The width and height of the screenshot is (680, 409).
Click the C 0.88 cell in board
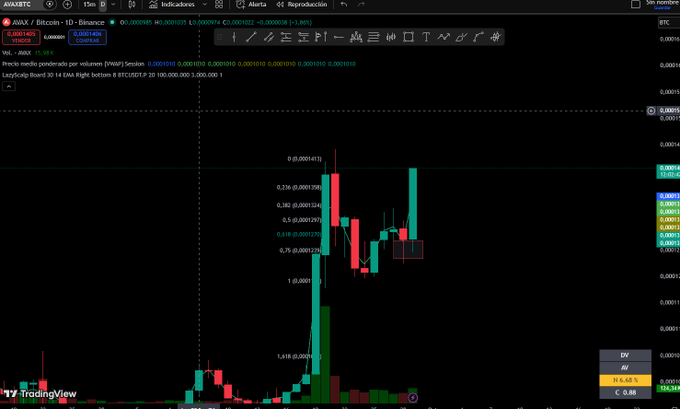tap(625, 393)
